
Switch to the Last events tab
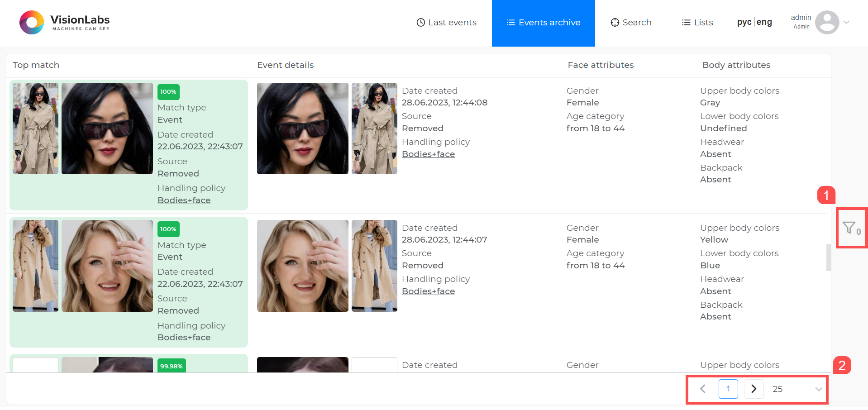452,22
